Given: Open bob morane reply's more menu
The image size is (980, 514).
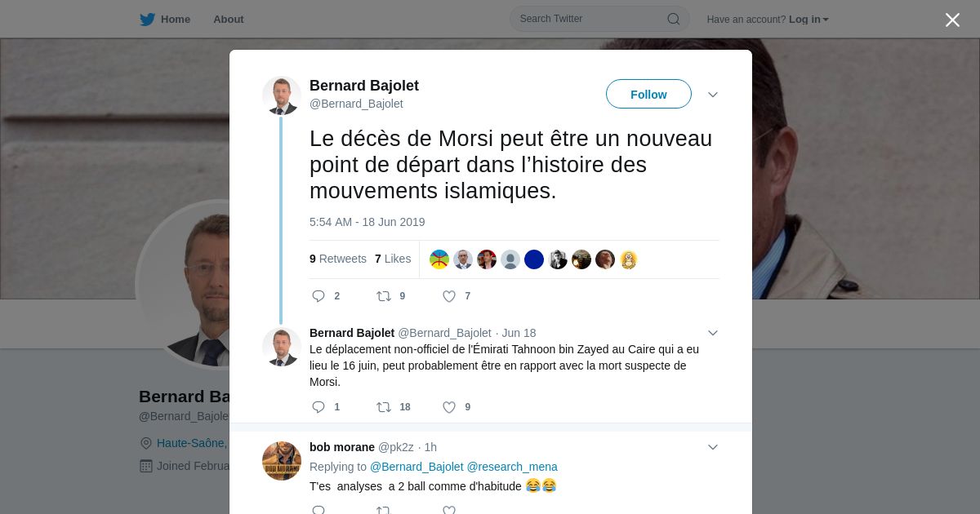Looking at the screenshot, I should click(713, 447).
